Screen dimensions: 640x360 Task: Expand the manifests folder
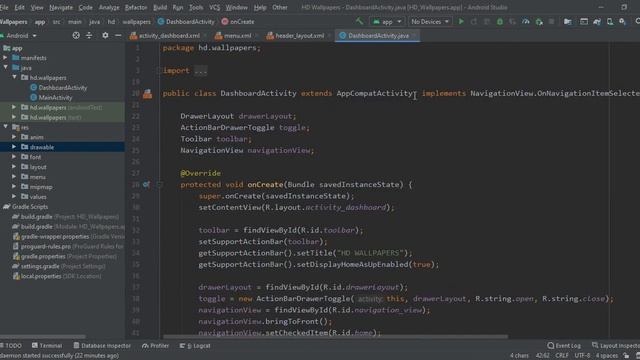point(5,58)
